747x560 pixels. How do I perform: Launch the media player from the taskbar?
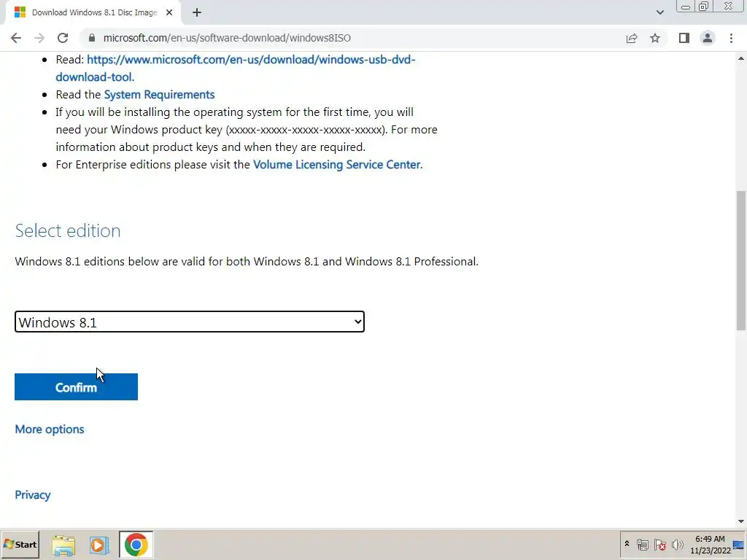click(99, 545)
